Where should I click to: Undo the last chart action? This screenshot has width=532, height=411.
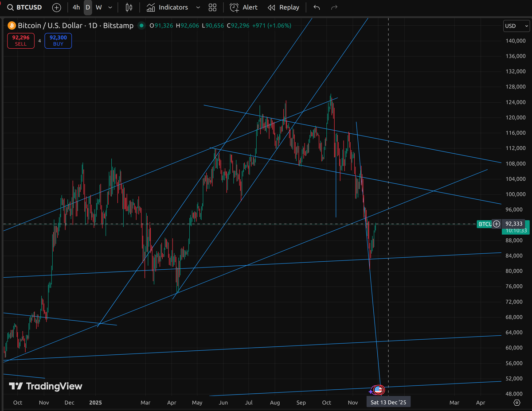[x=316, y=7]
